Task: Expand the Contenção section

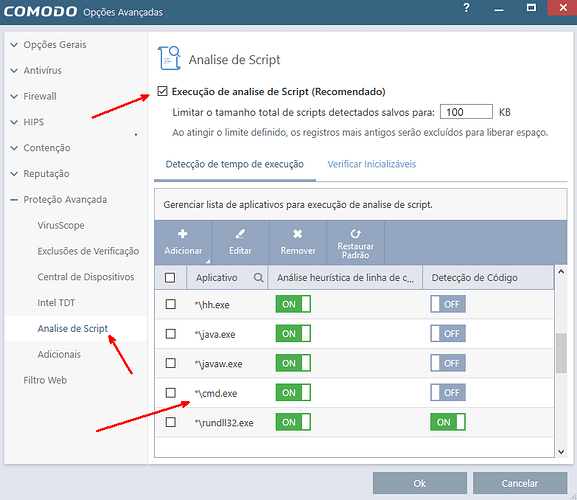Action: point(14,148)
